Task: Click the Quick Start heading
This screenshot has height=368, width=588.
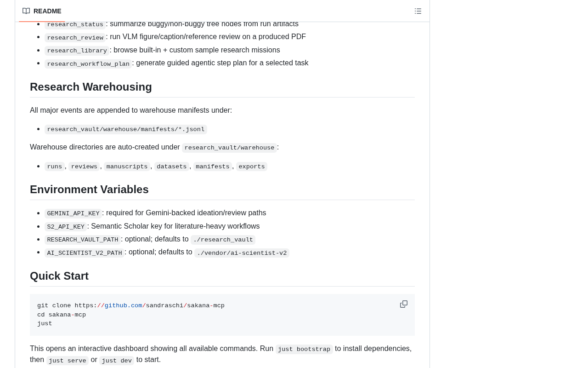Action: tap(59, 276)
